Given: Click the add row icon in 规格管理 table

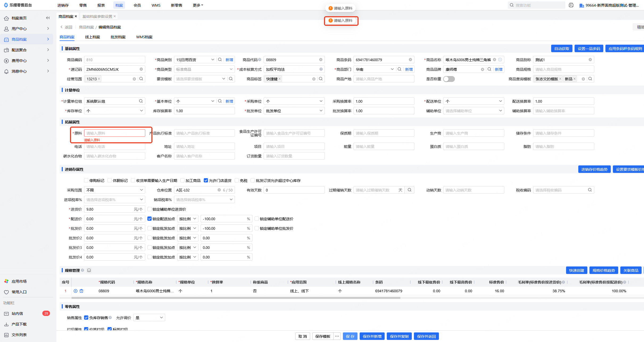Looking at the screenshot, I should tap(76, 291).
